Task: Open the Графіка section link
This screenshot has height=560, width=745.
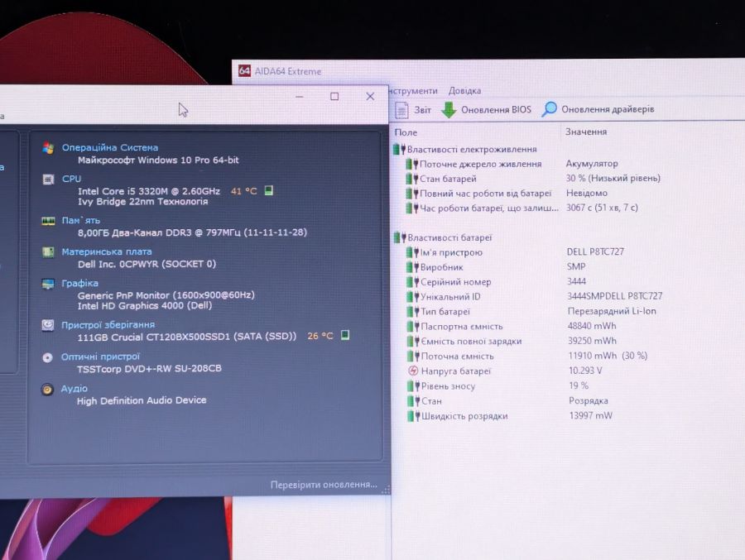Action: [x=79, y=283]
